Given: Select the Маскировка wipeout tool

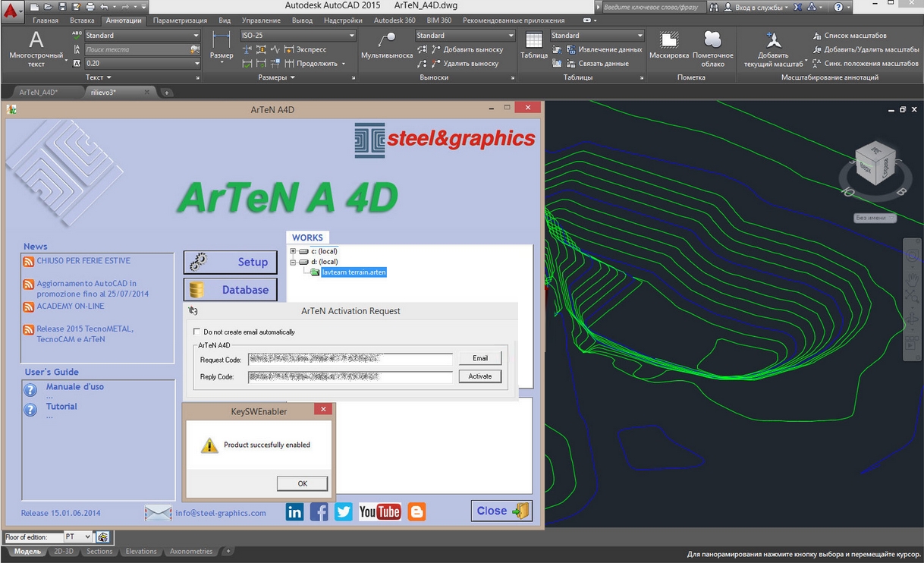Looking at the screenshot, I should coord(669,46).
